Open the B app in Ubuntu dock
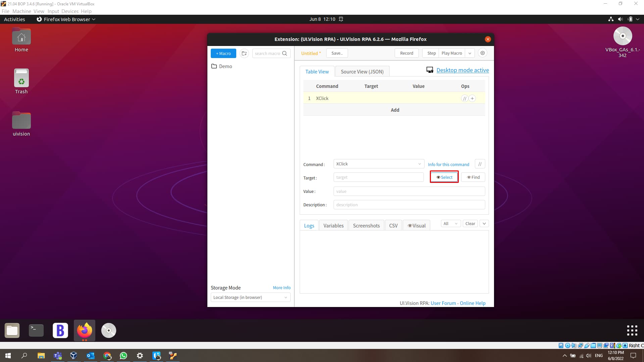644x362 pixels. tap(60, 330)
